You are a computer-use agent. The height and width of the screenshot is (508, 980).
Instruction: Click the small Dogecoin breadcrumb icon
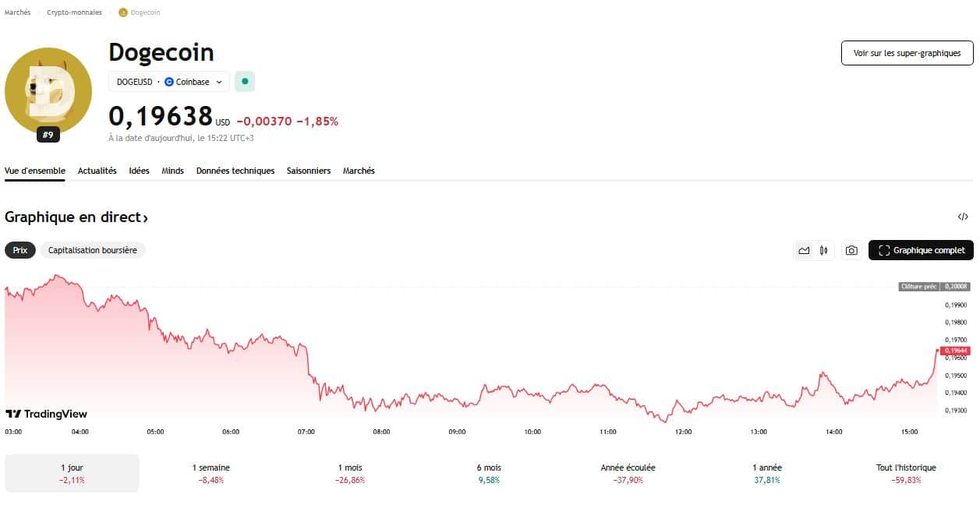(122, 12)
